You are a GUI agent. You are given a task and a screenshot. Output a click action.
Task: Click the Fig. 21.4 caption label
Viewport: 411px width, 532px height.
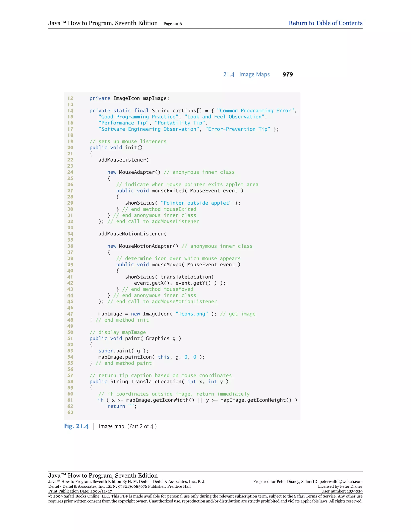pyautogui.click(x=76, y=426)
